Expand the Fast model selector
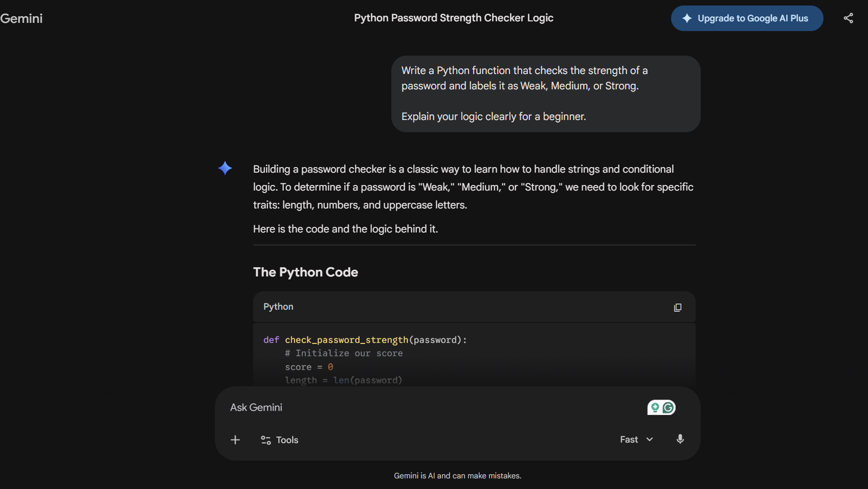Viewport: 868px width, 489px height. pos(629,439)
